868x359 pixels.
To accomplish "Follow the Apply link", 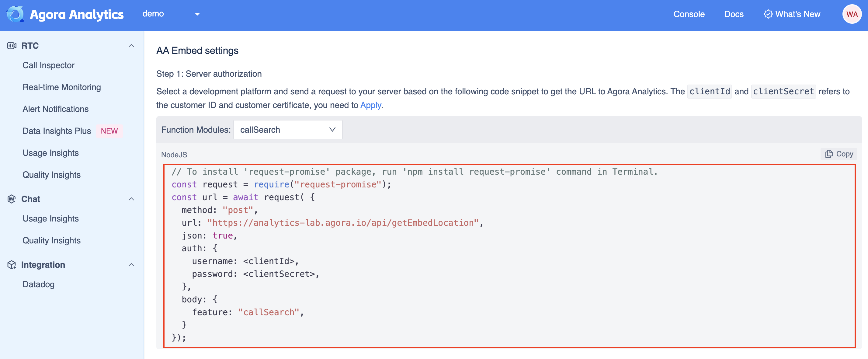I will (x=370, y=105).
